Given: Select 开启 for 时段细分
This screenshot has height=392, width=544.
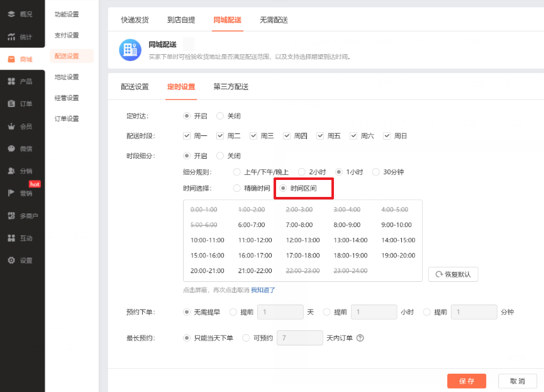Looking at the screenshot, I should 187,155.
